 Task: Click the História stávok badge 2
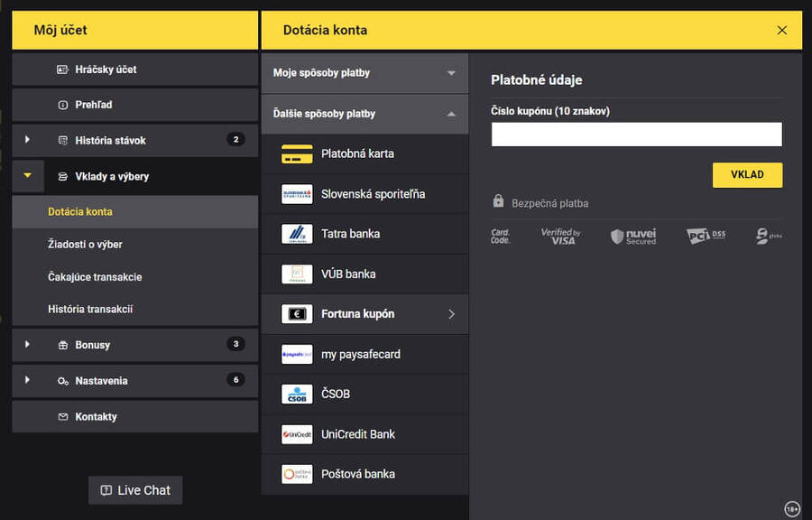click(x=235, y=140)
